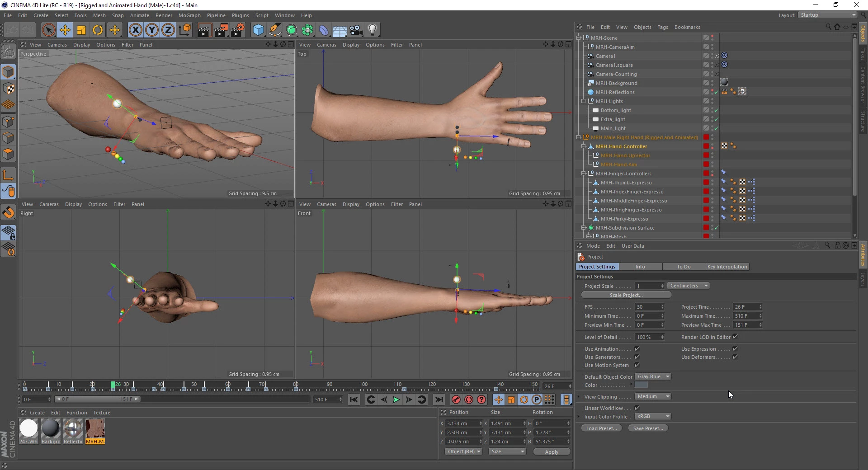Click the MRH-Hand-Controller red layer swatch
This screenshot has height=470, width=868.
706,146
